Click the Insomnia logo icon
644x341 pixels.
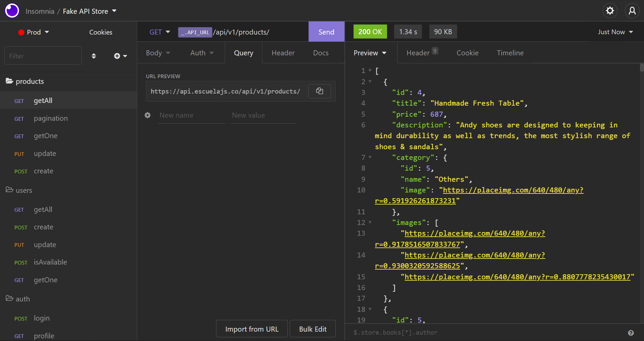coord(12,11)
